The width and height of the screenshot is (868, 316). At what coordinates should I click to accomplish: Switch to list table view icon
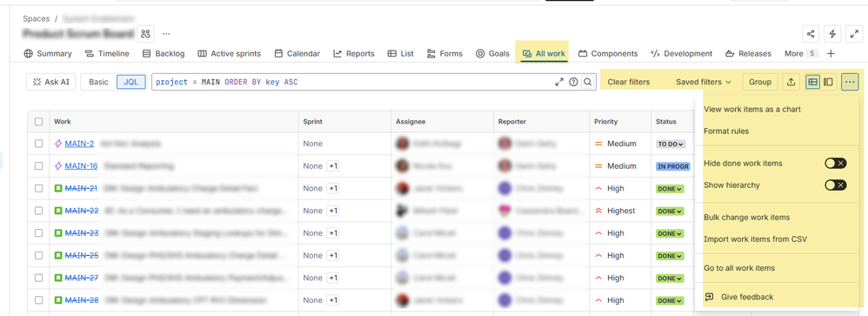(812, 82)
